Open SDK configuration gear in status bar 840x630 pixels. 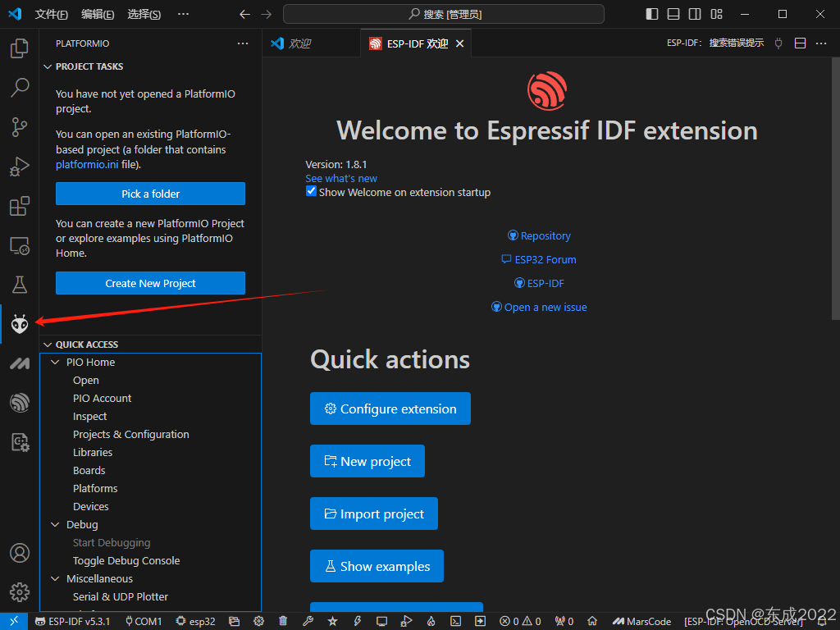click(x=258, y=622)
